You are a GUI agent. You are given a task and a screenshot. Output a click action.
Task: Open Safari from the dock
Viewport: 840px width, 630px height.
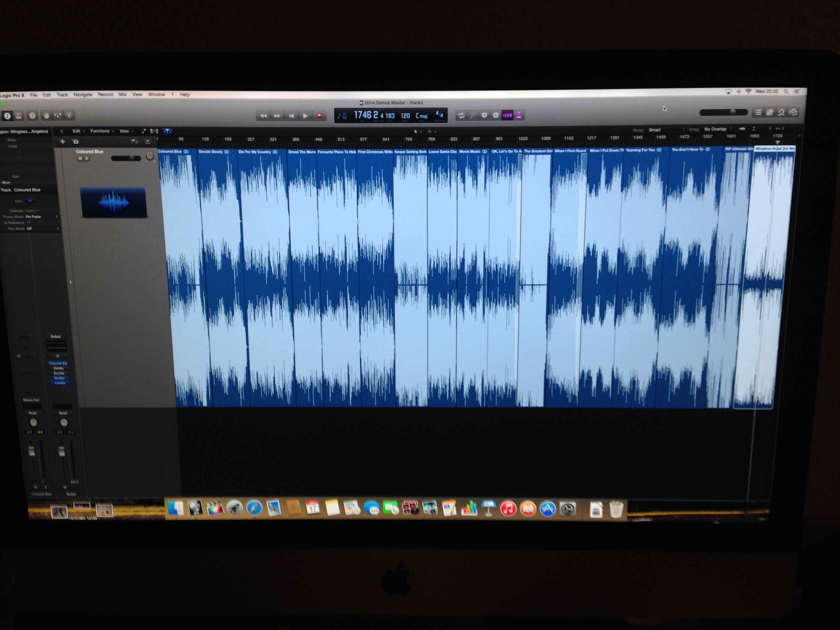tap(254, 508)
